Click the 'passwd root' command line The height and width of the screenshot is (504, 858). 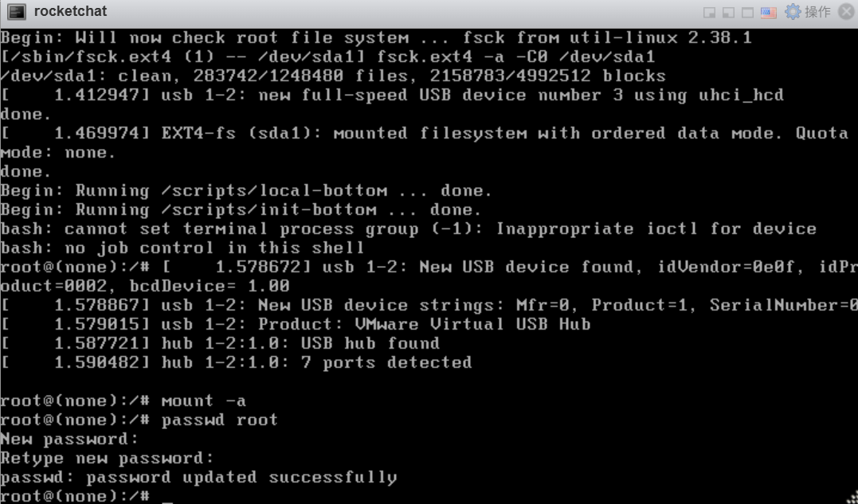coord(139,420)
